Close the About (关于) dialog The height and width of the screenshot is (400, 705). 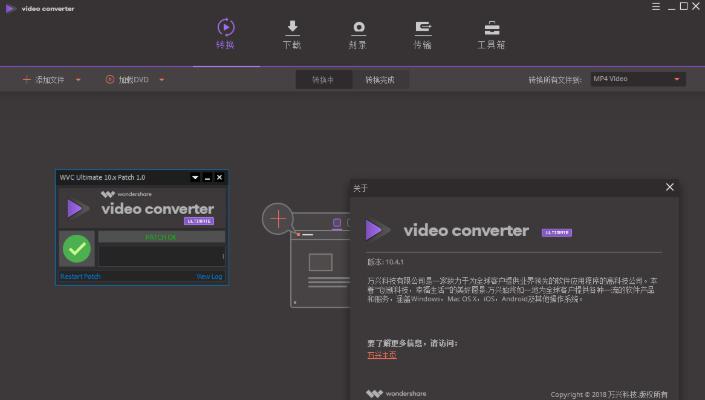pyautogui.click(x=669, y=187)
